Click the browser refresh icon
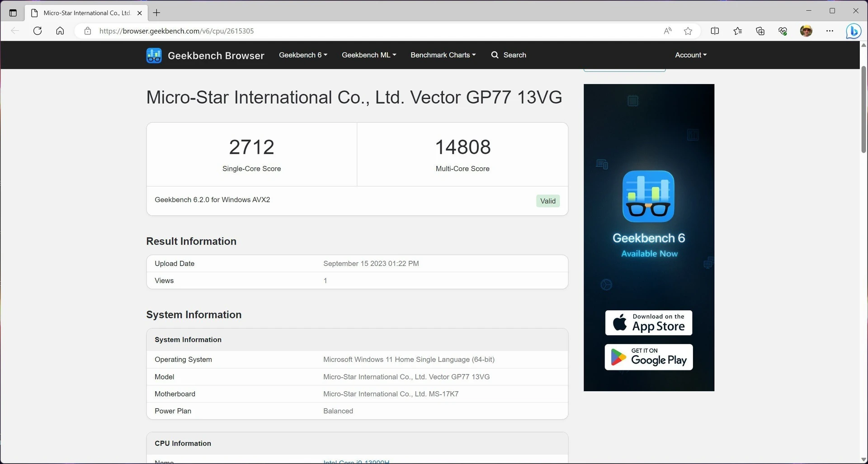This screenshot has height=464, width=868. point(38,31)
